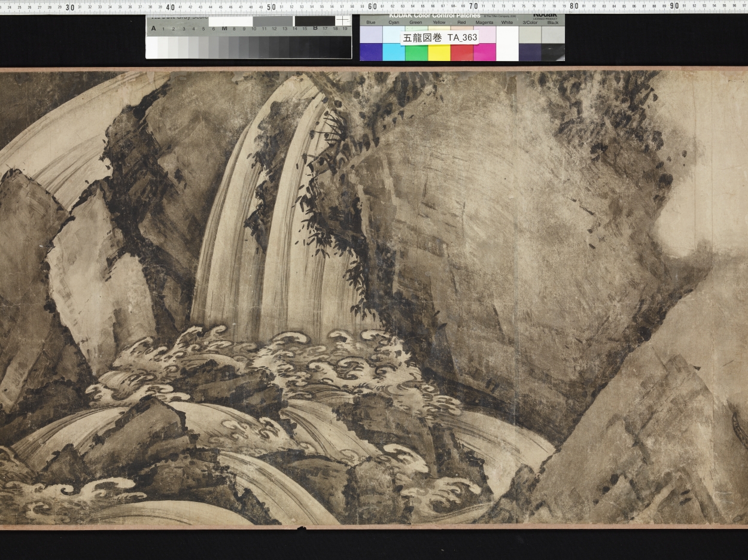The height and width of the screenshot is (560, 748).
Task: Click the "KODAK Color Control Patches" title
Action: tap(434, 16)
